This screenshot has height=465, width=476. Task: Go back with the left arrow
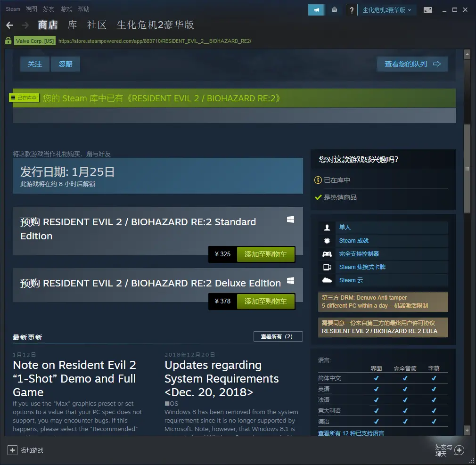[x=10, y=25]
